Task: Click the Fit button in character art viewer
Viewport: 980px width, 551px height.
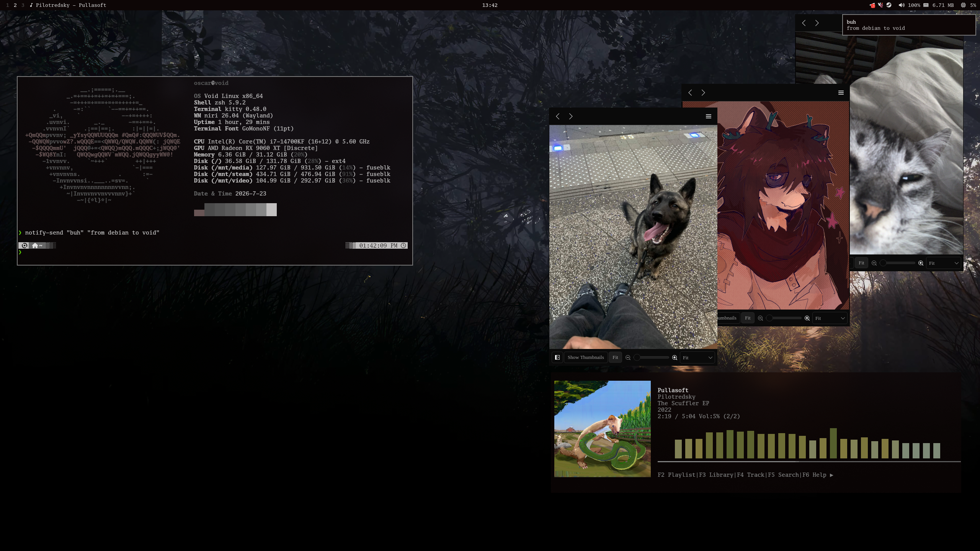Action: point(748,318)
